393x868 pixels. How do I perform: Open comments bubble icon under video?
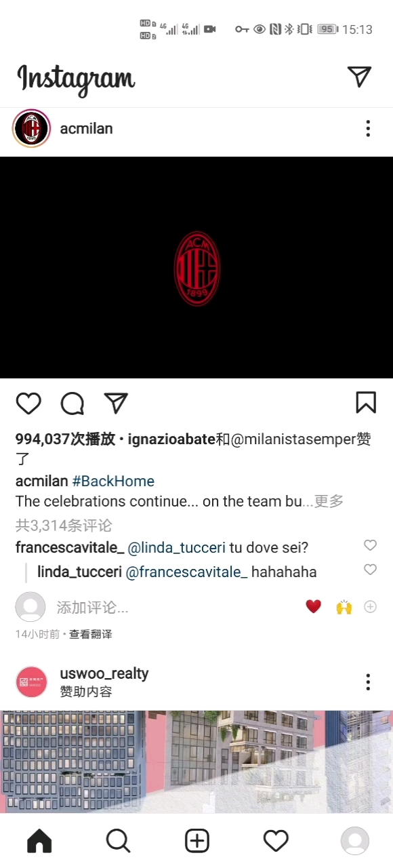click(x=73, y=403)
